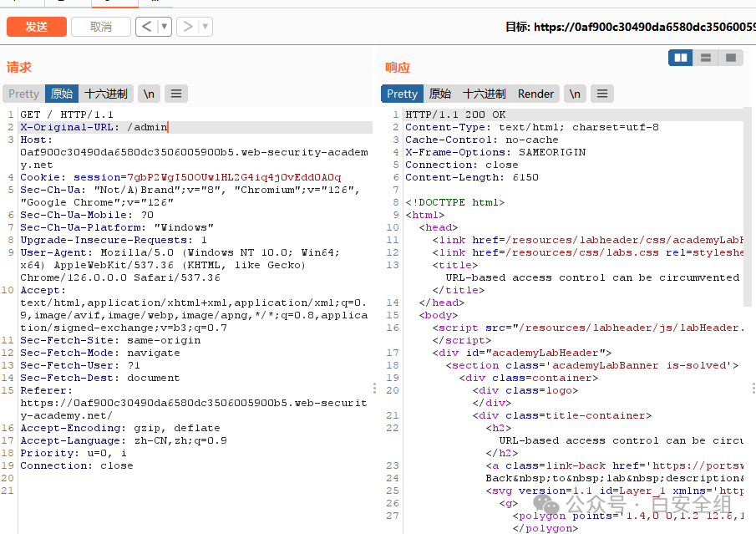Viewport: 756px width, 534px height.
Task: Open the history dropdown beside the < arrow
Action: point(165,27)
